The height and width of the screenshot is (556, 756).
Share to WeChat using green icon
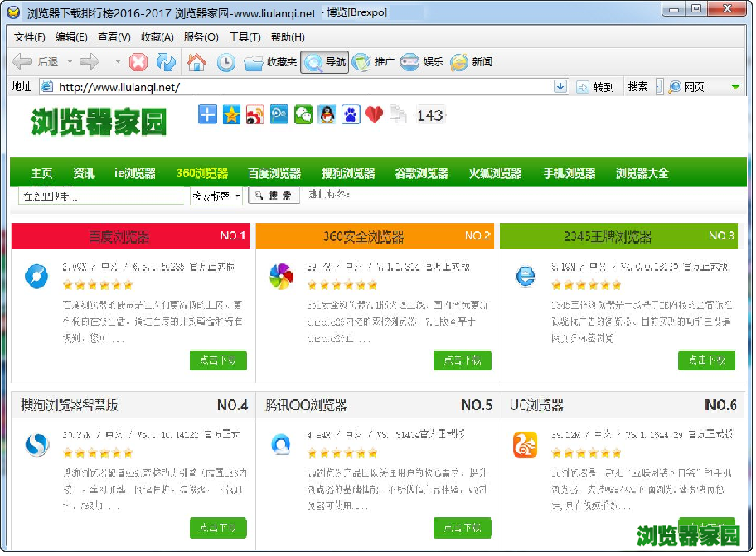[303, 115]
